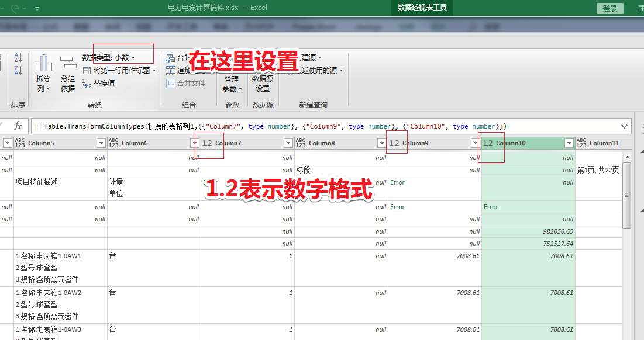The height and width of the screenshot is (340, 644).
Task: Click the 登录 sign-in button
Action: [x=610, y=8]
